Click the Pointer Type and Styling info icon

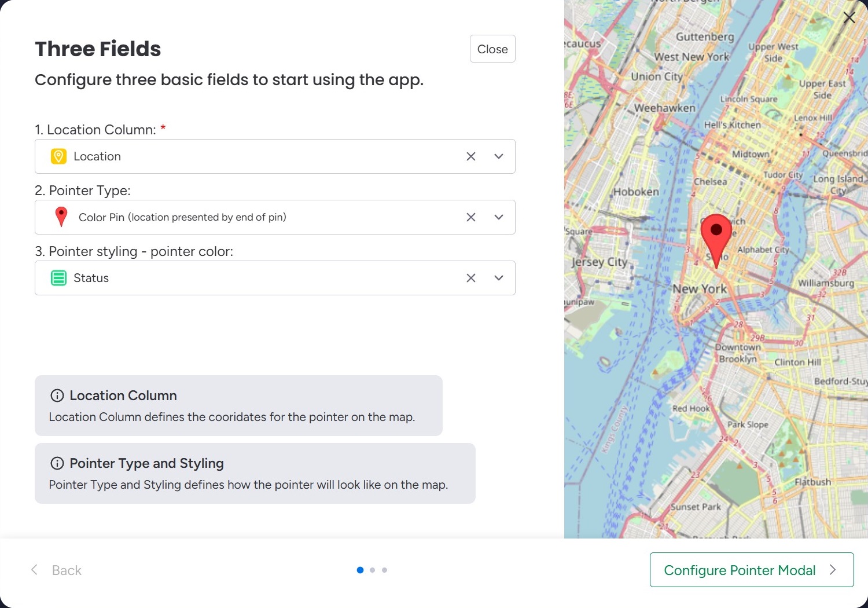pos(57,463)
